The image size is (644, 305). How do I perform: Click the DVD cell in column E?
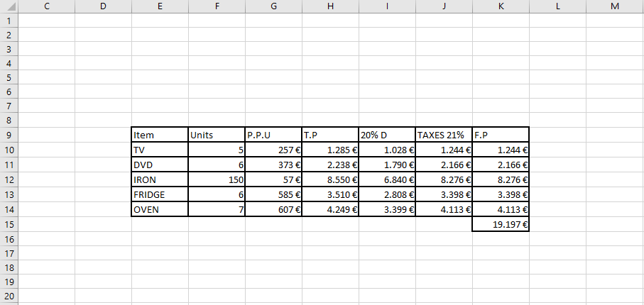[160, 165]
